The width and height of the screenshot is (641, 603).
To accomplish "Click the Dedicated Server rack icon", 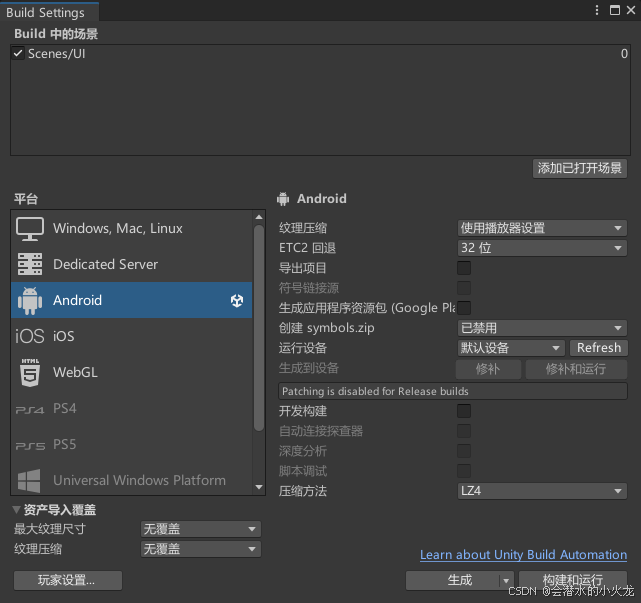I will (30, 264).
